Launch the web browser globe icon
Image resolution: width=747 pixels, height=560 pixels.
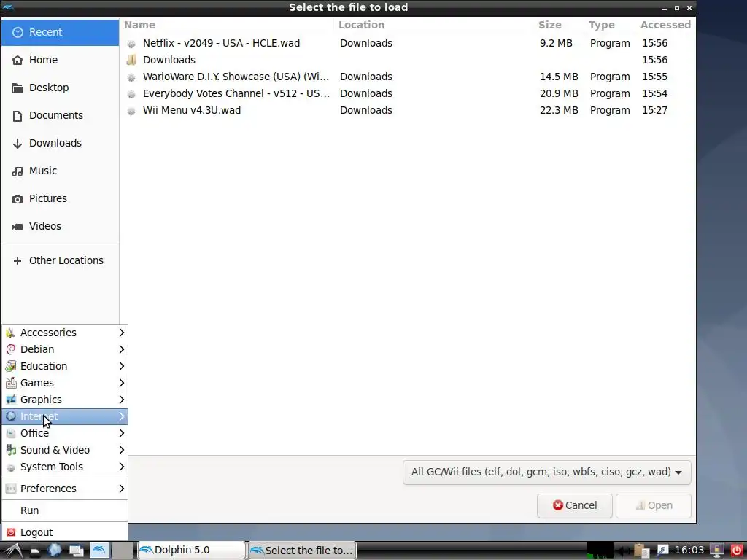coord(54,551)
